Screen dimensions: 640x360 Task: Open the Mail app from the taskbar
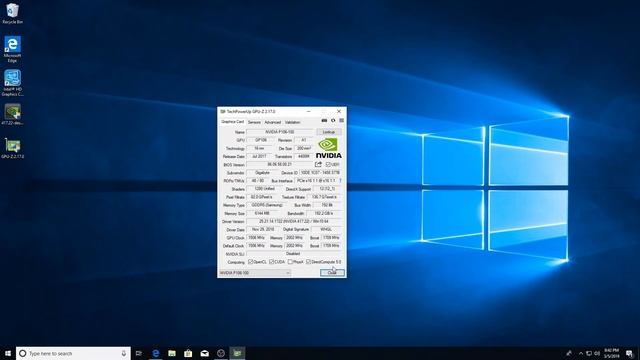[204, 353]
